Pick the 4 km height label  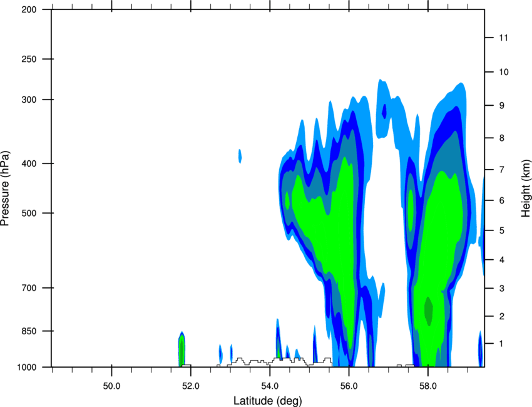502,260
